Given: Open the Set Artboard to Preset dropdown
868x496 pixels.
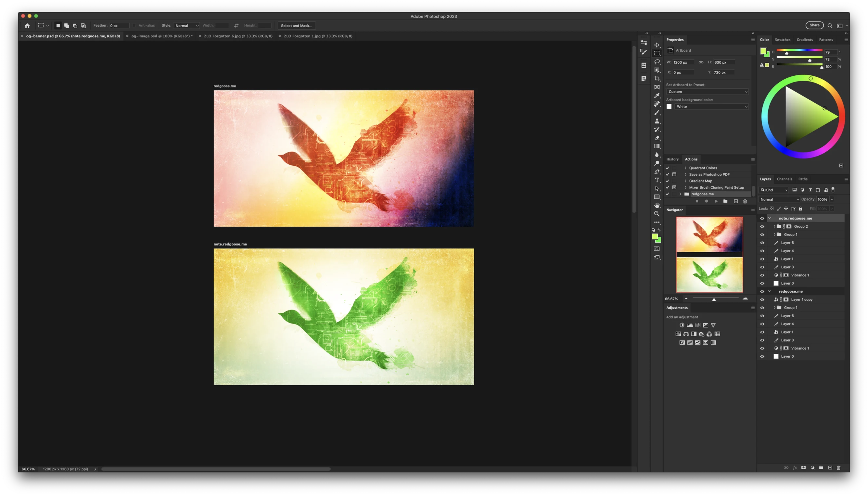Looking at the screenshot, I should point(707,92).
